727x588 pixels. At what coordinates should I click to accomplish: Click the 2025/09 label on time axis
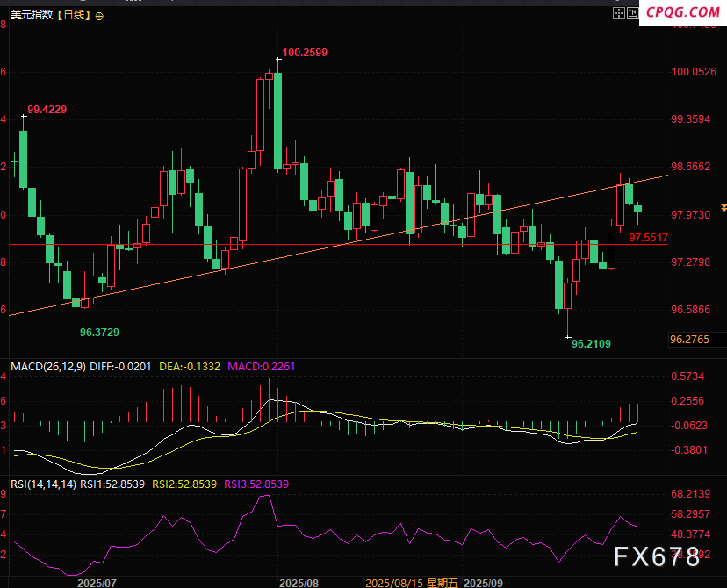[483, 582]
